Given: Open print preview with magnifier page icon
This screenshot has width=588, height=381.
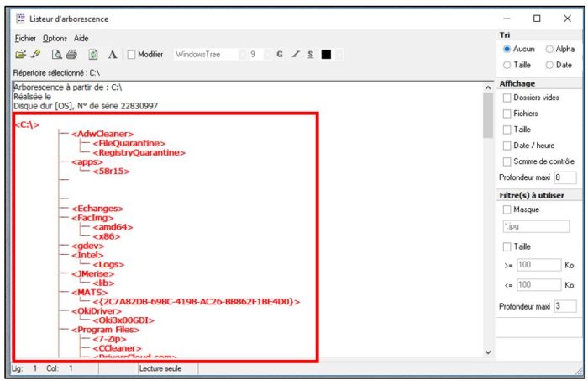Looking at the screenshot, I should coord(56,55).
